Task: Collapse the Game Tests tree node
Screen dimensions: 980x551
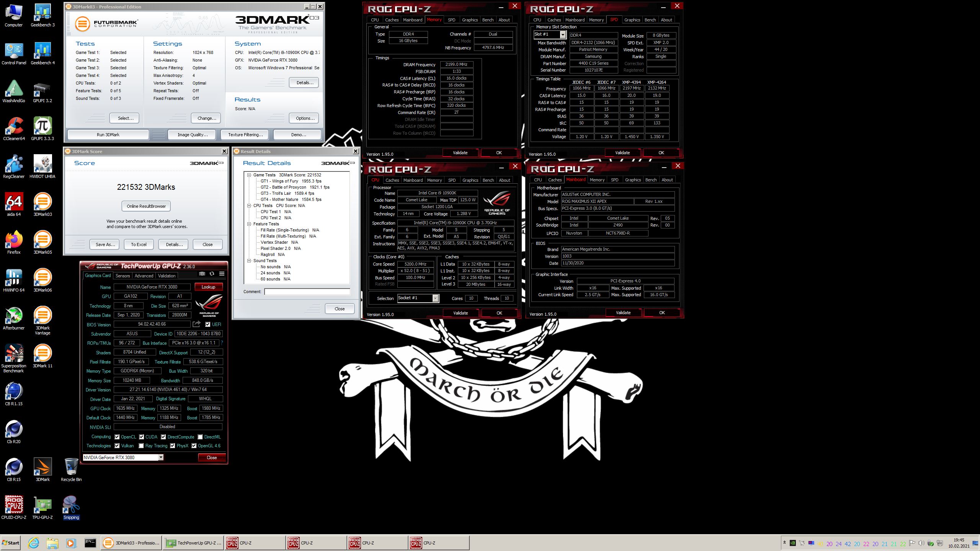Action: (x=249, y=175)
